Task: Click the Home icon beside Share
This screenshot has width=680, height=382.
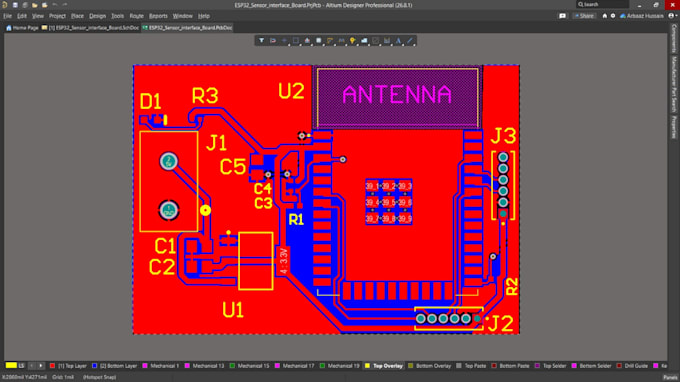Action: click(605, 16)
